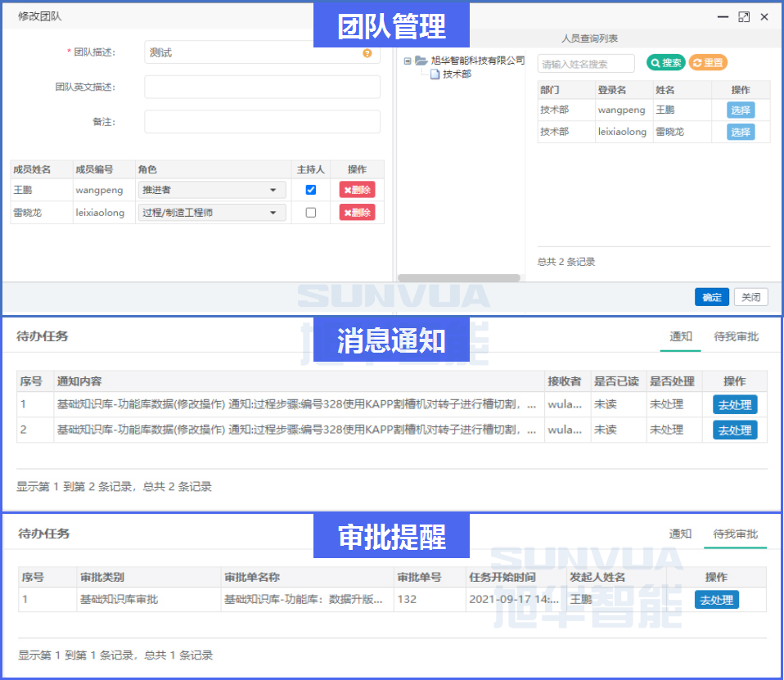Click 去处理 on notification row 1
The width and height of the screenshot is (784, 680).
click(735, 403)
